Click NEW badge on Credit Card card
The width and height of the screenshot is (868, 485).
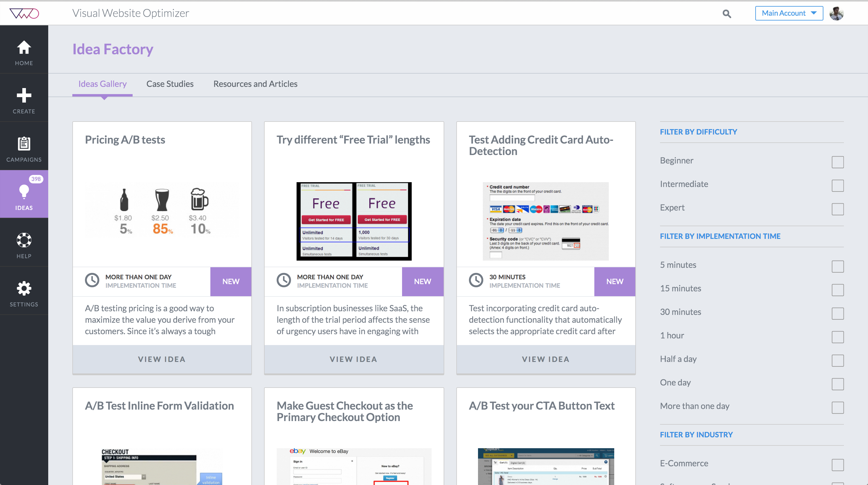615,282
